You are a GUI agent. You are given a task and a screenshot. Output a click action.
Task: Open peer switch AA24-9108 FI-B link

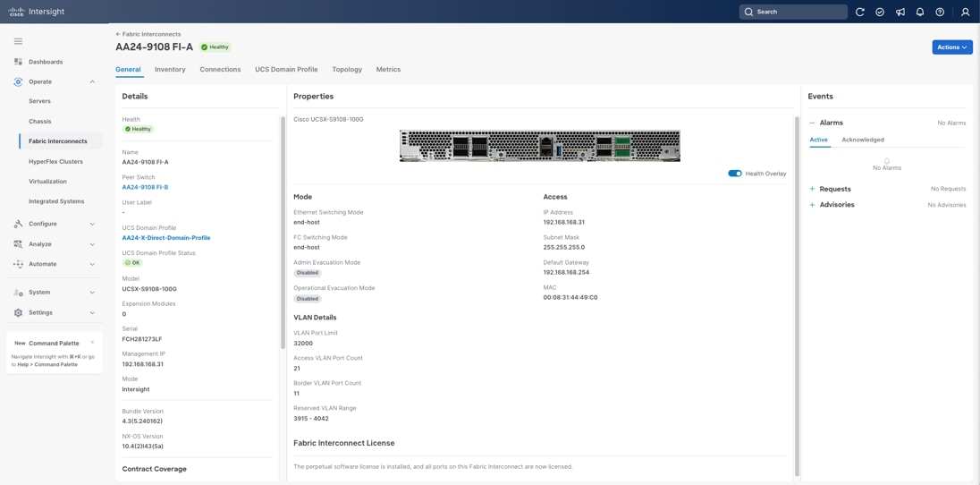[145, 187]
